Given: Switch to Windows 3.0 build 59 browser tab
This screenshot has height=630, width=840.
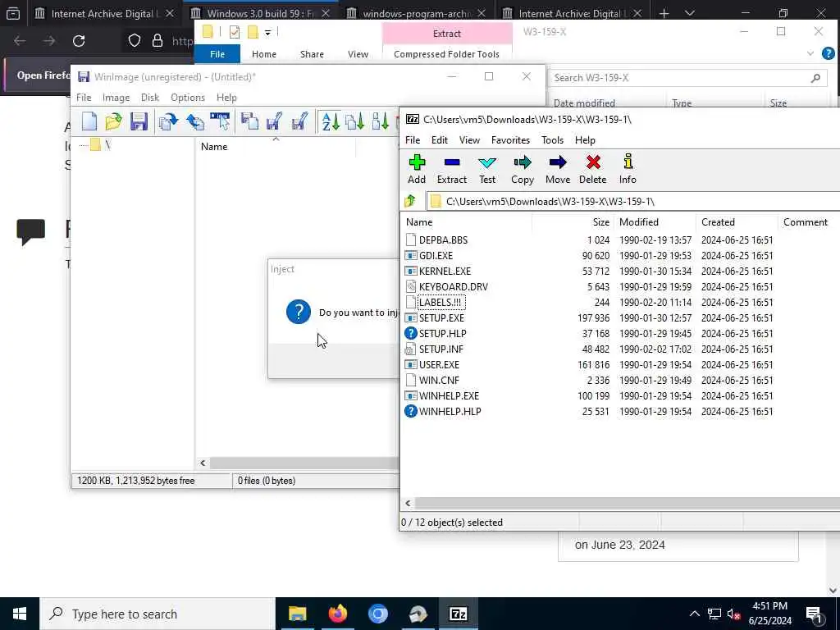Looking at the screenshot, I should [260, 13].
